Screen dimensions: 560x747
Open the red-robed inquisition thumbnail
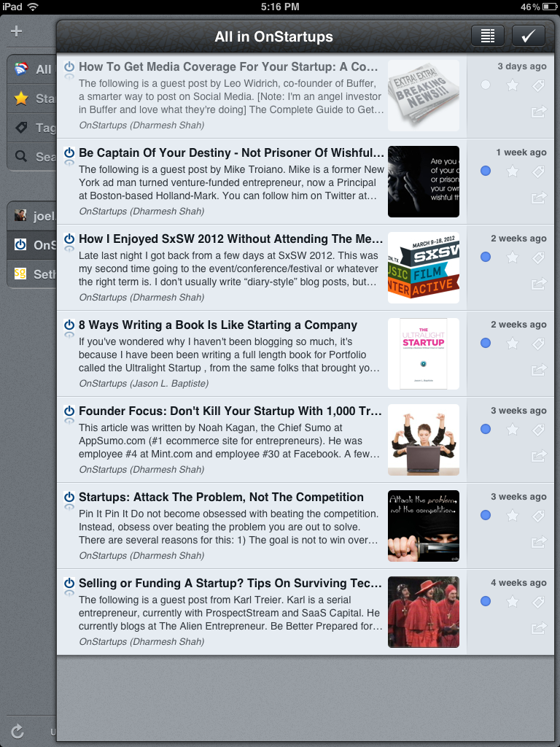pyautogui.click(x=424, y=612)
